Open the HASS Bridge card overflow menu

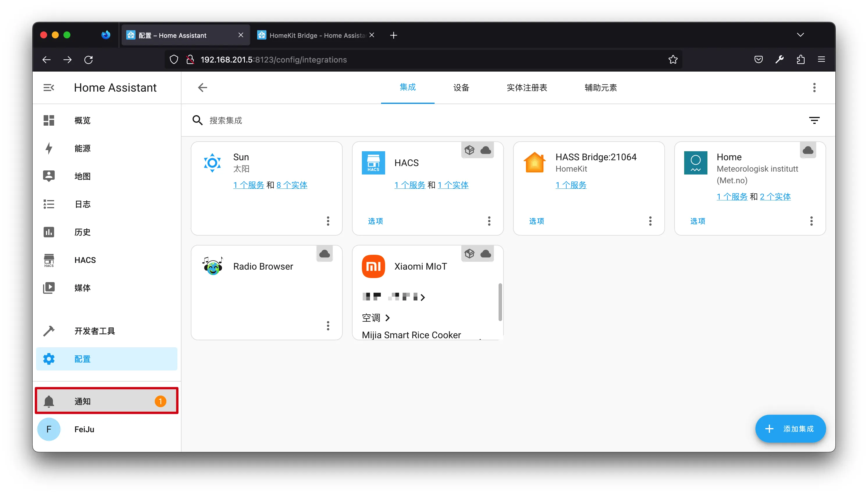650,221
